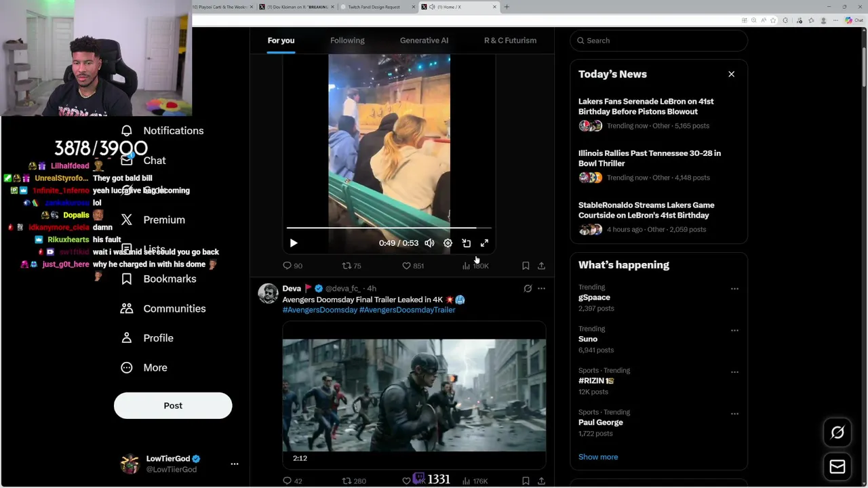Expand video to fullscreen
Screen dimensions: 868x488
click(x=484, y=243)
